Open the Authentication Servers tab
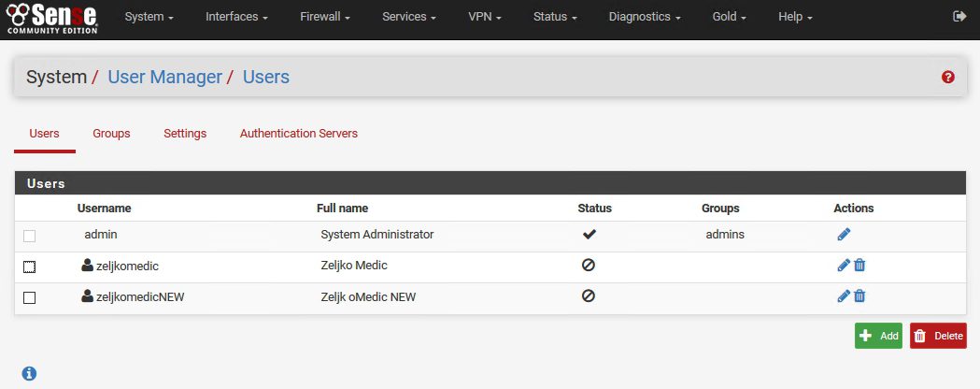Viewport: 980px width, 389px height. pos(299,134)
